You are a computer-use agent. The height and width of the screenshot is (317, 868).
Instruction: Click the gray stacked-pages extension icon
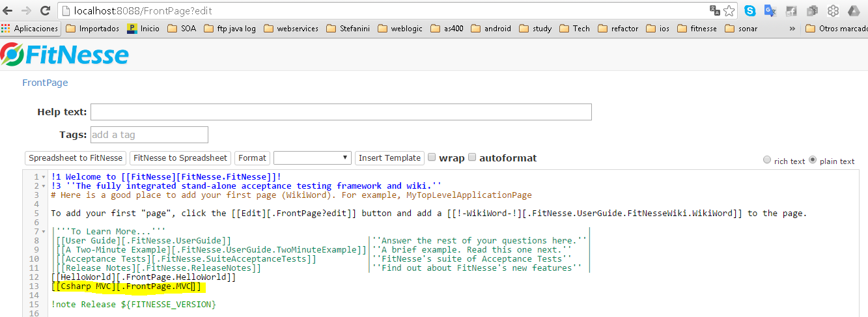coord(812,10)
